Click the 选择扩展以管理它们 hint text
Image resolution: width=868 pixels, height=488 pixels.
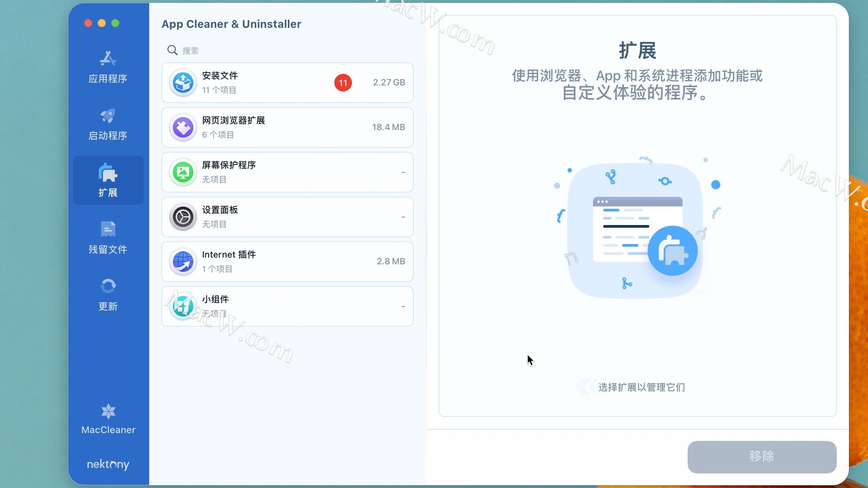[x=642, y=387]
